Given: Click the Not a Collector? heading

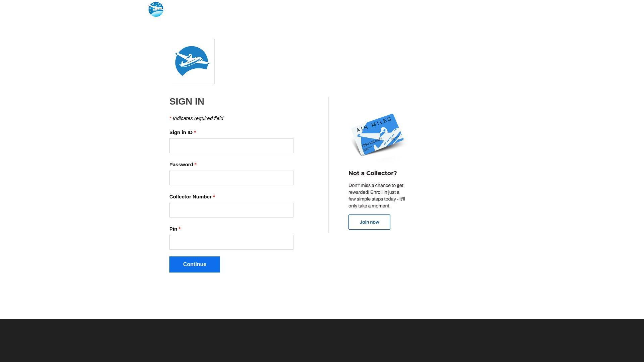Looking at the screenshot, I should 372,173.
